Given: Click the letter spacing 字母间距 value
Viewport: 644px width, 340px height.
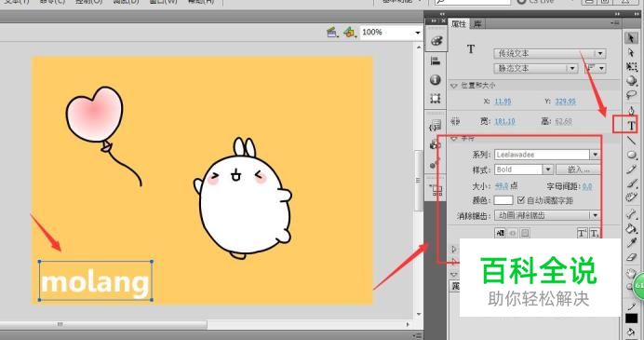Looking at the screenshot, I should pyautogui.click(x=587, y=186).
